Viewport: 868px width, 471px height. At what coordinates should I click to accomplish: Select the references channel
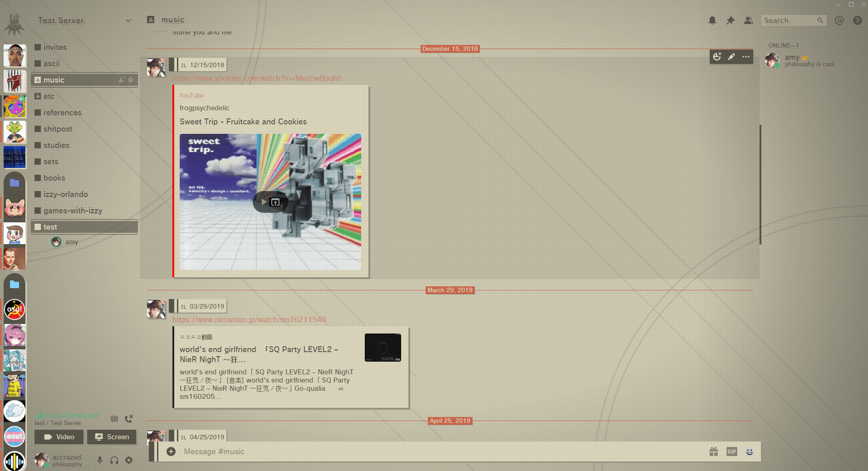click(63, 113)
